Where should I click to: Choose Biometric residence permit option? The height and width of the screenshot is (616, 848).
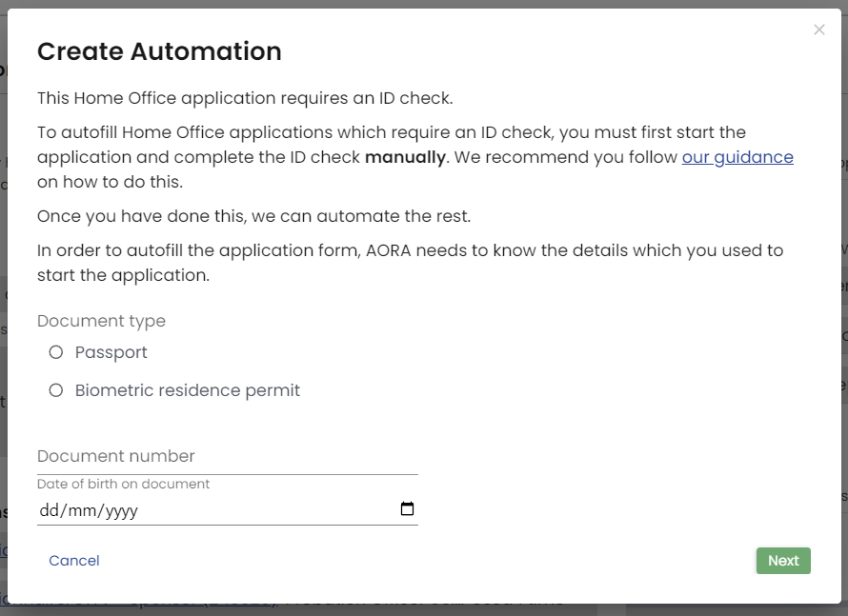[x=56, y=390]
